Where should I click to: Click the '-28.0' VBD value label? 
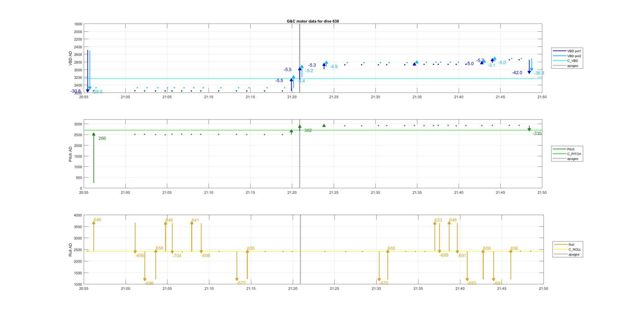(x=97, y=92)
